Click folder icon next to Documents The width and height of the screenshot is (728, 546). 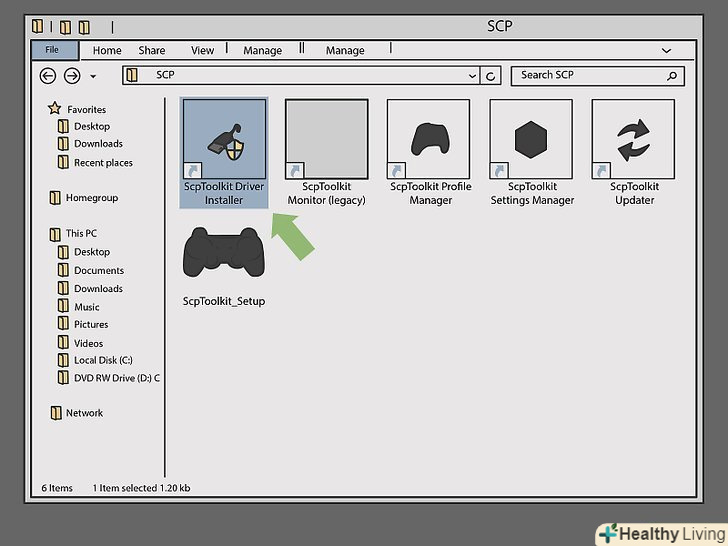click(63, 270)
